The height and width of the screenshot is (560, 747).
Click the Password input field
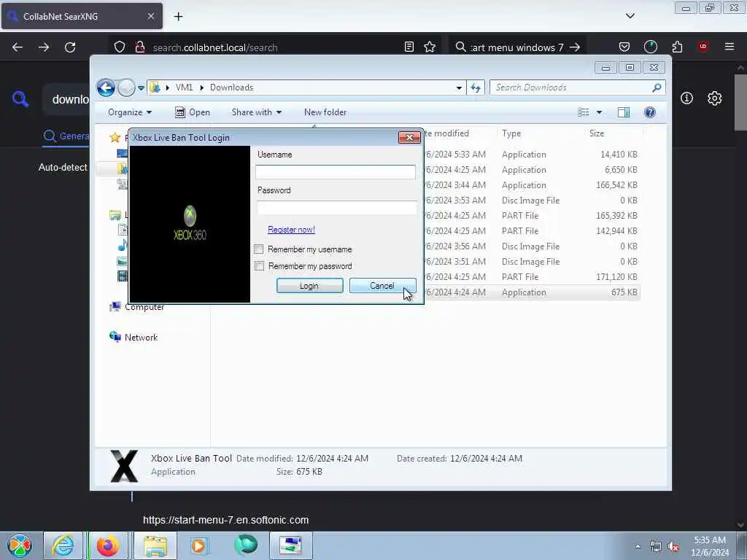(337, 208)
